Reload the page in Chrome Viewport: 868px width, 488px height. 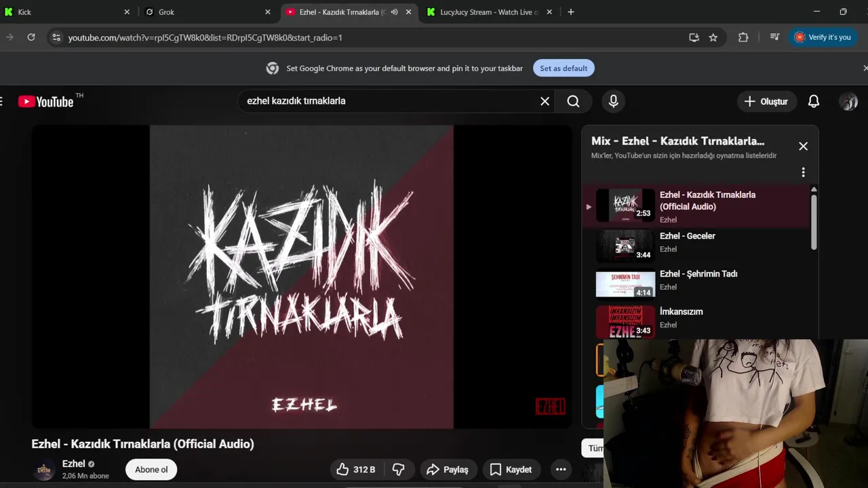(x=31, y=37)
